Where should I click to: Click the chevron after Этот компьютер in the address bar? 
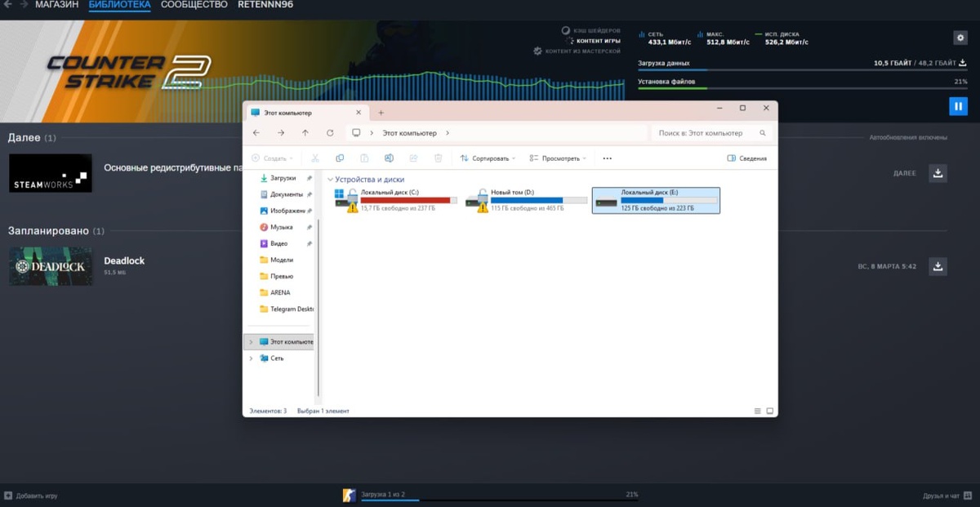(x=448, y=133)
